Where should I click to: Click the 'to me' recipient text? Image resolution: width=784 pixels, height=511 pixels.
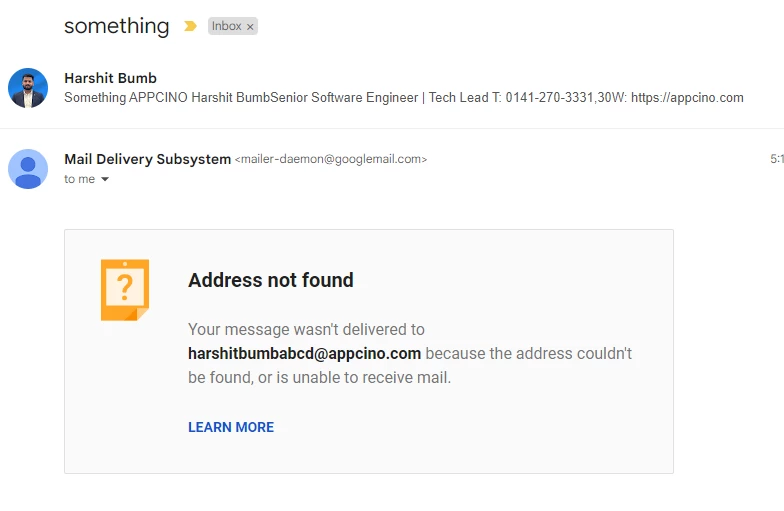pos(80,179)
